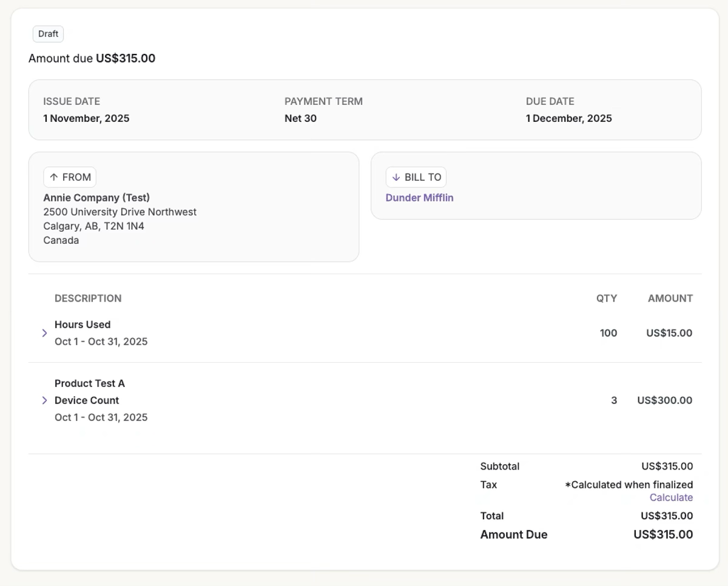The image size is (728, 586).
Task: Select the Hours Used item title
Action: click(83, 325)
